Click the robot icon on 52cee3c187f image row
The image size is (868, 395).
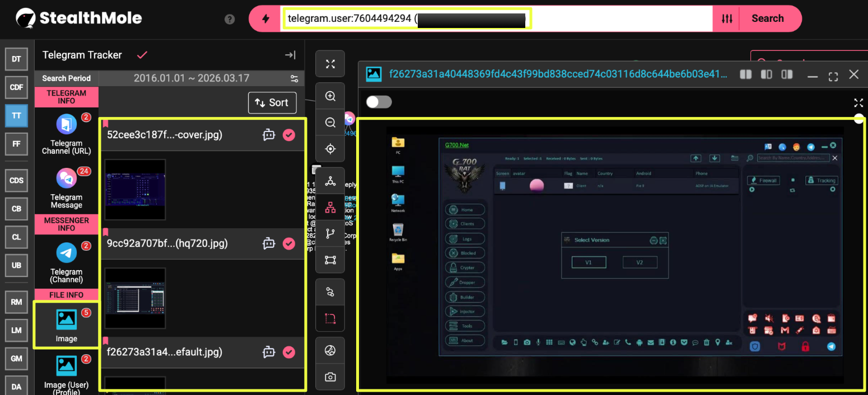click(x=269, y=135)
